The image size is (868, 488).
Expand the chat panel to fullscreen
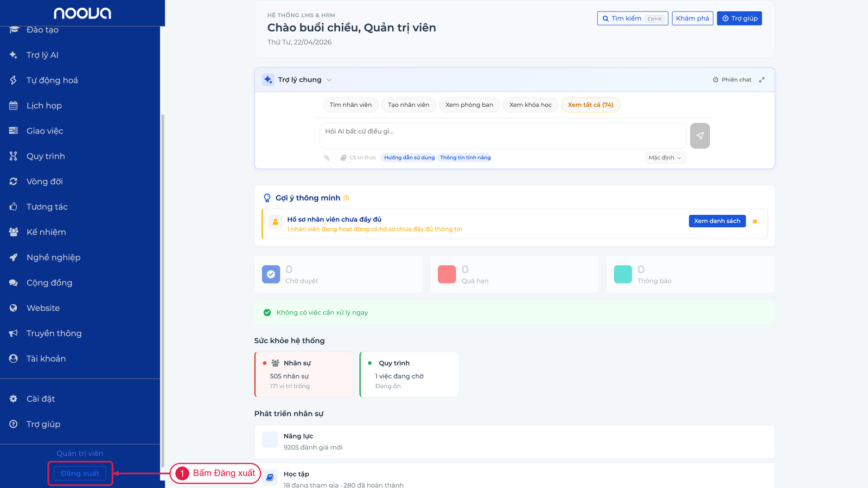point(762,80)
